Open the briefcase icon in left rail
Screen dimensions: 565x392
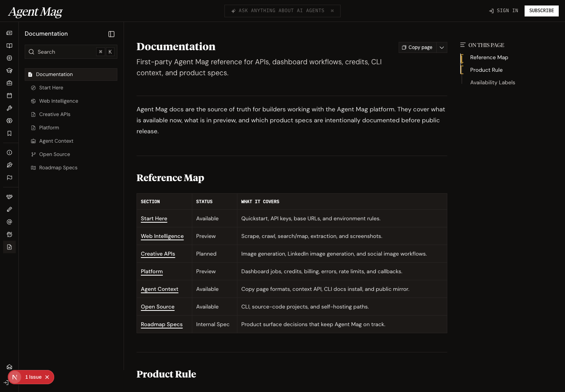[x=9, y=83]
